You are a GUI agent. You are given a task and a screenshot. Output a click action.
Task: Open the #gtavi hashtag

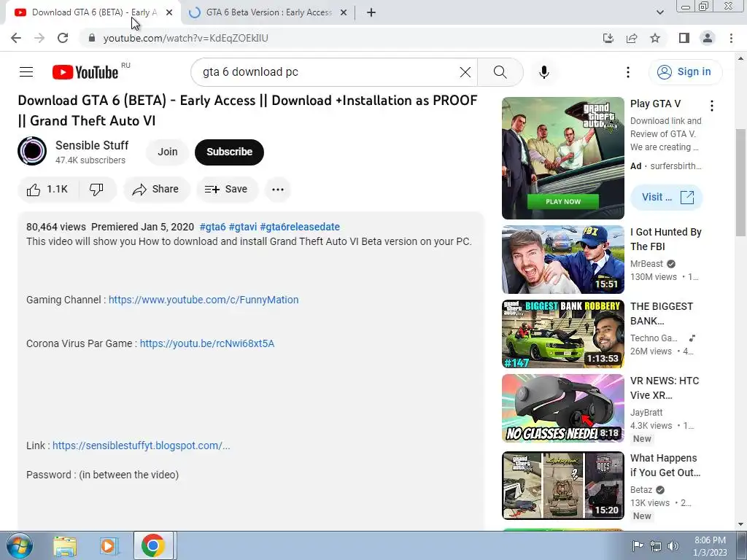[243, 227]
